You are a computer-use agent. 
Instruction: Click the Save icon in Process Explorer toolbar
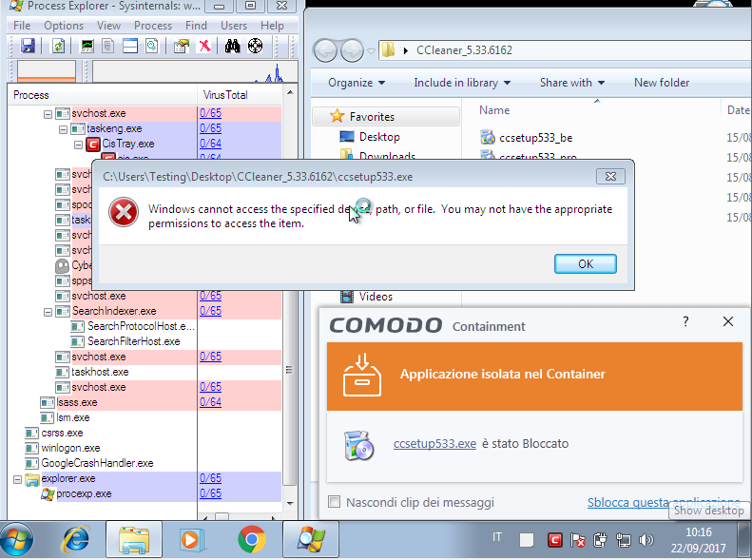[28, 46]
